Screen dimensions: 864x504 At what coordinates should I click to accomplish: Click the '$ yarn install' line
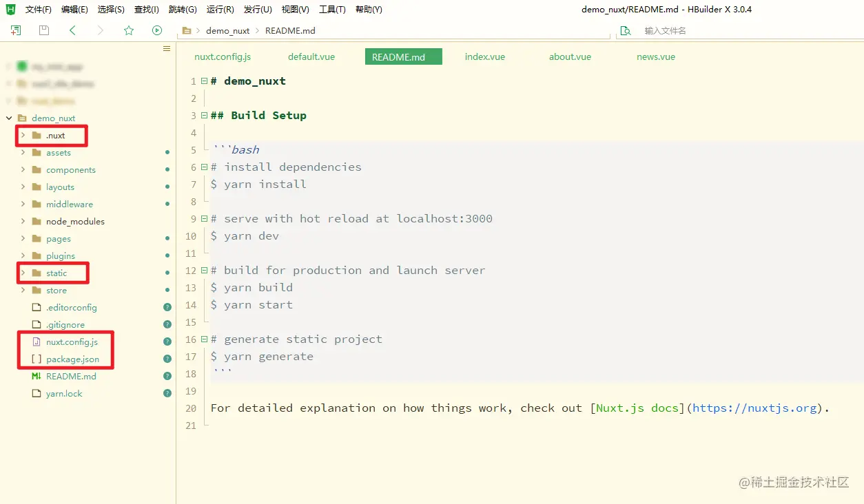[x=258, y=185]
